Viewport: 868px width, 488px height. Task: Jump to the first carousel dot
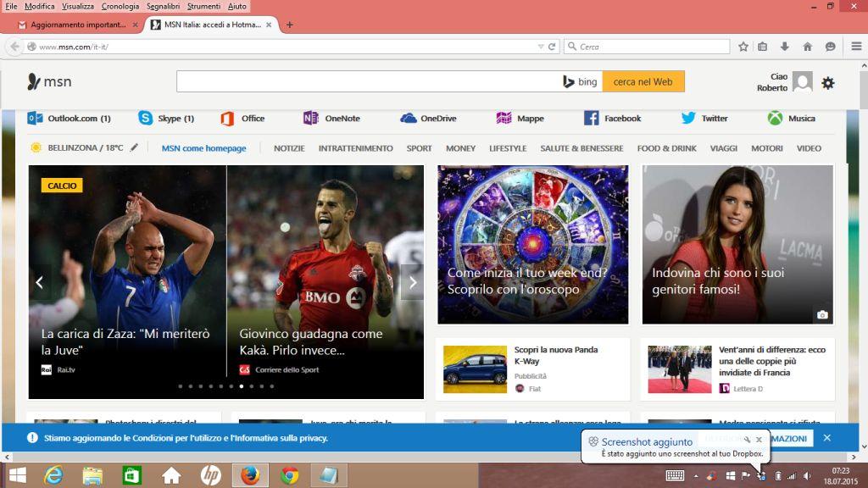click(181, 386)
